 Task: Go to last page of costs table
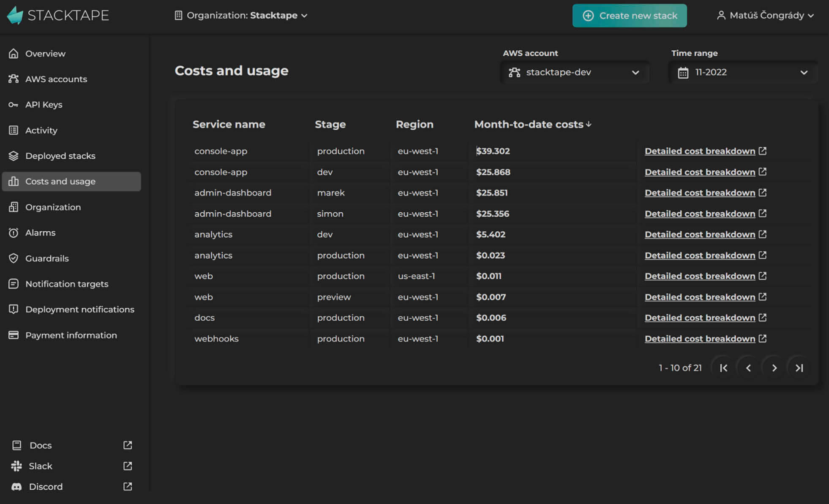[799, 368]
